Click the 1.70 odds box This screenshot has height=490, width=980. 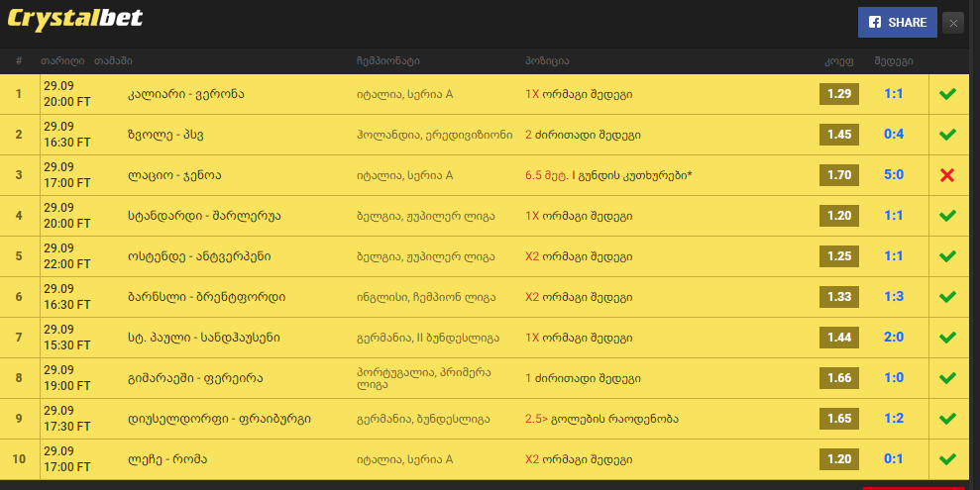click(838, 175)
